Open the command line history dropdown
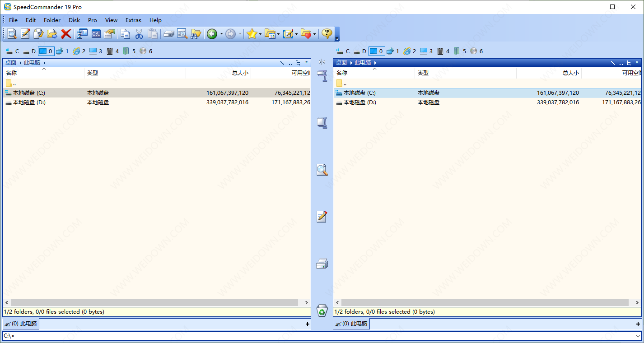Screen dimensions: 644x343 [638, 336]
